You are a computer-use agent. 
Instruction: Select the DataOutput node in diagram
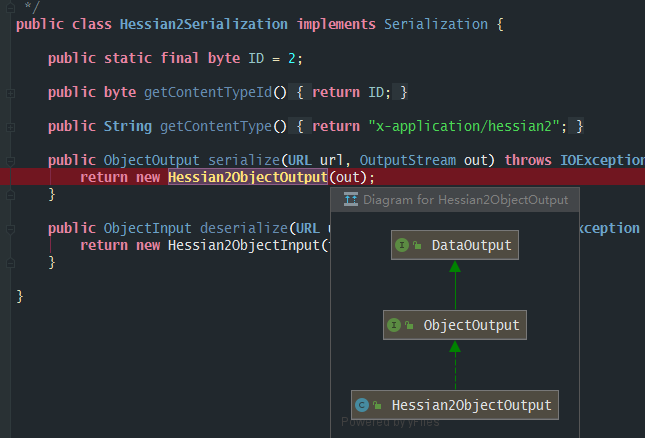(455, 245)
